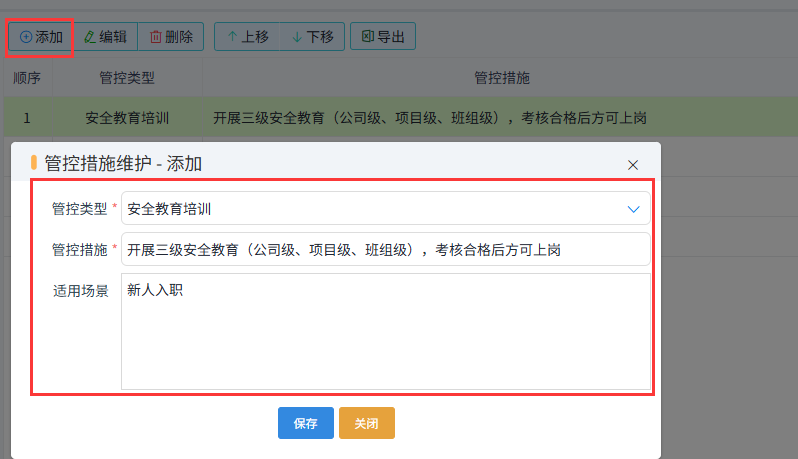Screen dimensions: 798x459
Task: Save the measure with 保存 button
Action: tap(305, 423)
